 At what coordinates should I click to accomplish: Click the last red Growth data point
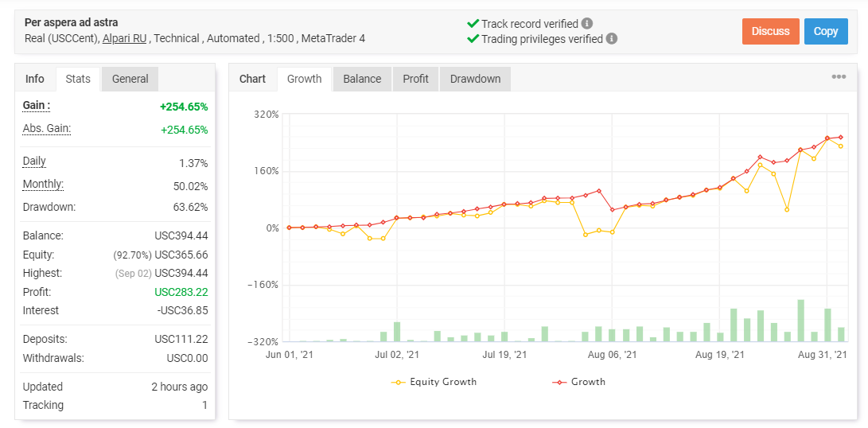(840, 137)
